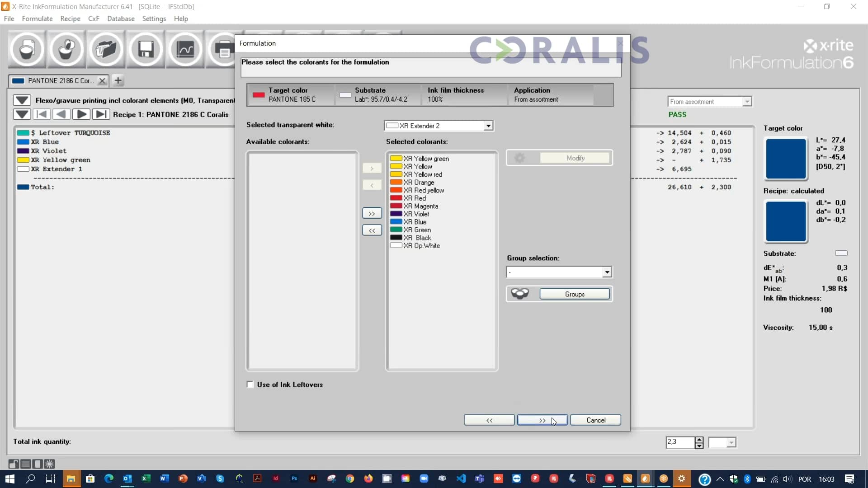Uncheck the XR Black colorant in selected list
The height and width of the screenshot is (488, 868).
click(x=397, y=238)
